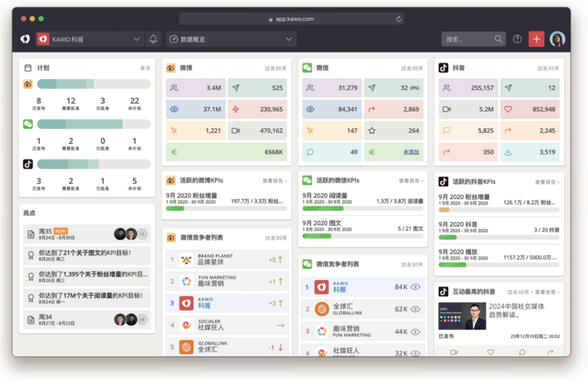Click the 未添加 link in WeChat card
588x380 pixels.
pos(411,152)
